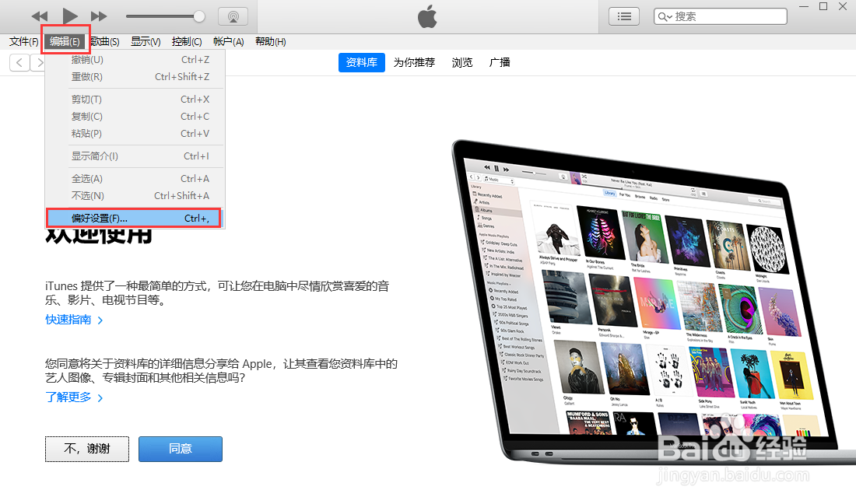Click the 同意 button

181,449
